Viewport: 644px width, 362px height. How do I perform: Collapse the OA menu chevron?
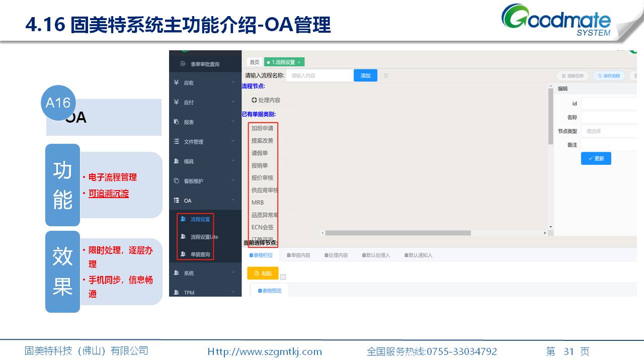point(233,200)
